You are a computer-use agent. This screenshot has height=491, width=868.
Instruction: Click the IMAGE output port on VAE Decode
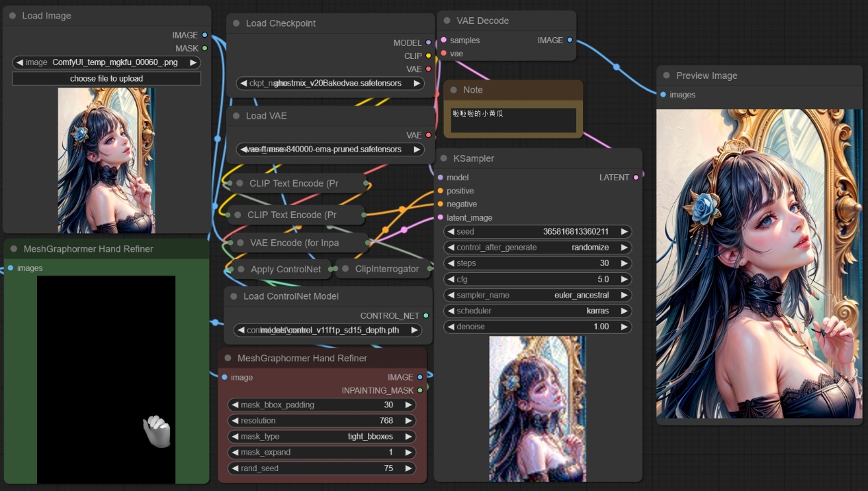(569, 40)
